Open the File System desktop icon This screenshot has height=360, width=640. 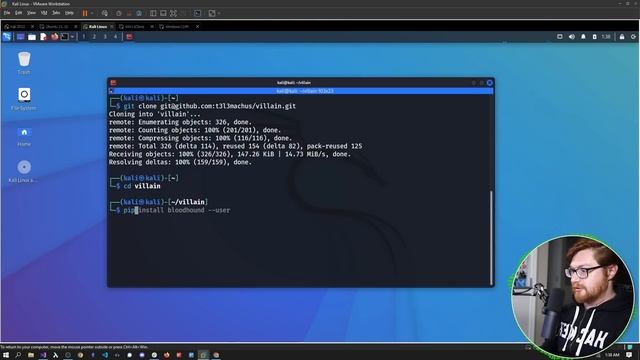(24, 99)
